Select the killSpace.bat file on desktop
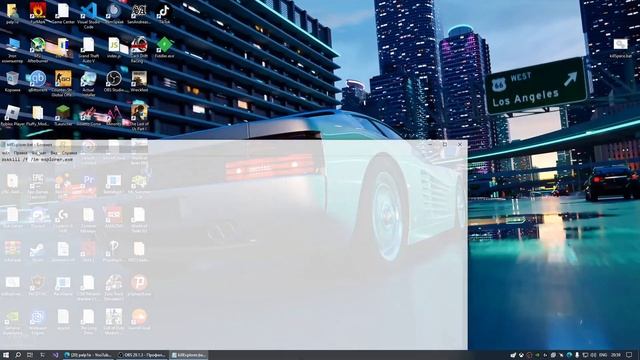This screenshot has height=360, width=640. (620, 48)
